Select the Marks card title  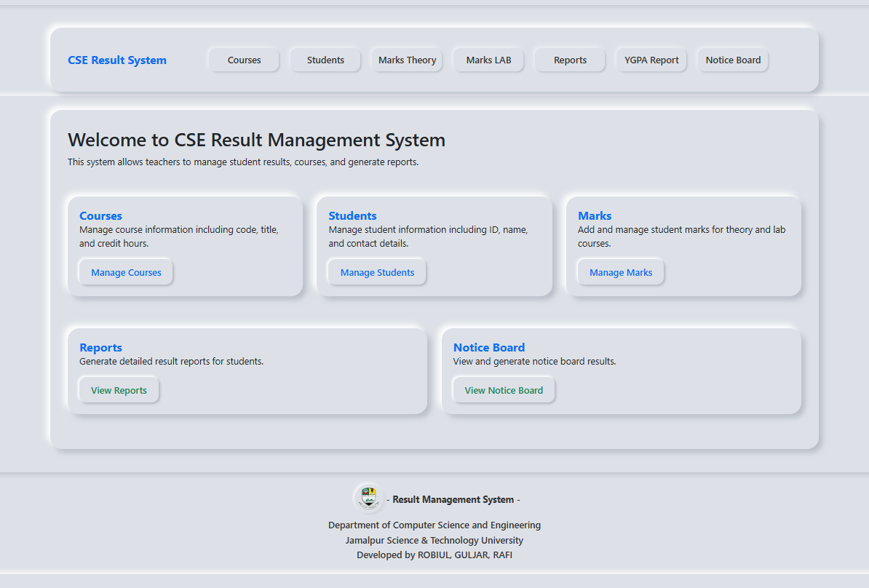[595, 216]
